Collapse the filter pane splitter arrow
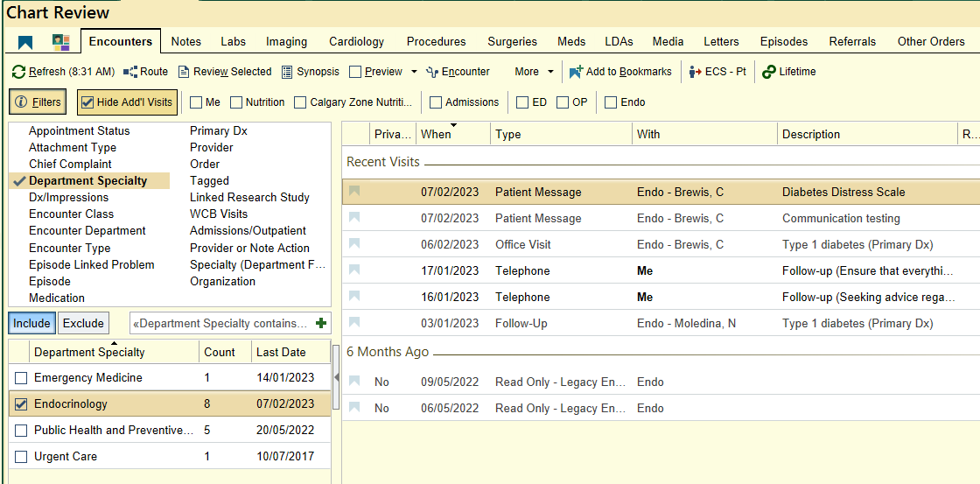The width and height of the screenshot is (980, 484). coord(338,376)
